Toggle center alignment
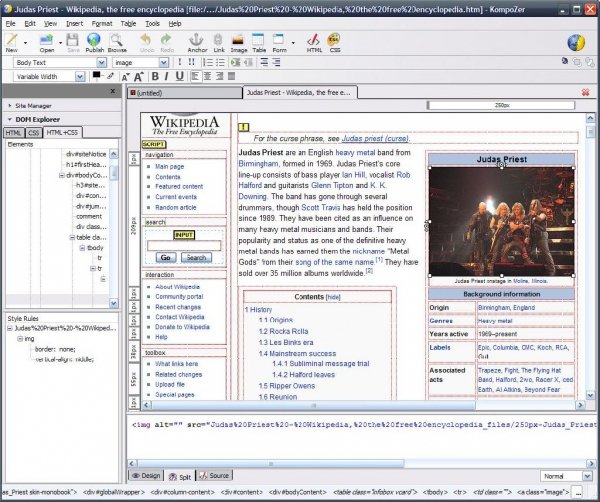 pyautogui.click(x=207, y=77)
